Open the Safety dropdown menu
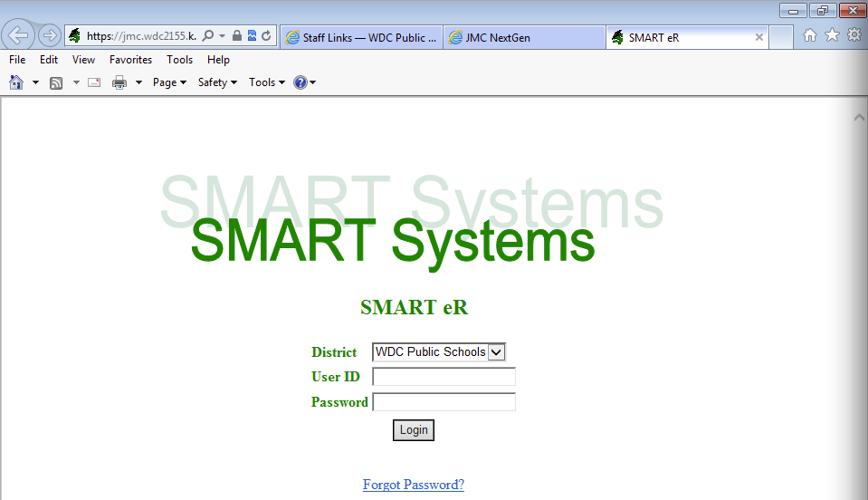Image resolution: width=868 pixels, height=500 pixels. (x=217, y=82)
